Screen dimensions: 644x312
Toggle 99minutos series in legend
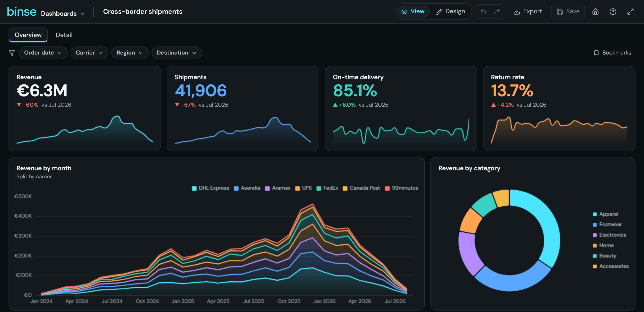click(402, 188)
